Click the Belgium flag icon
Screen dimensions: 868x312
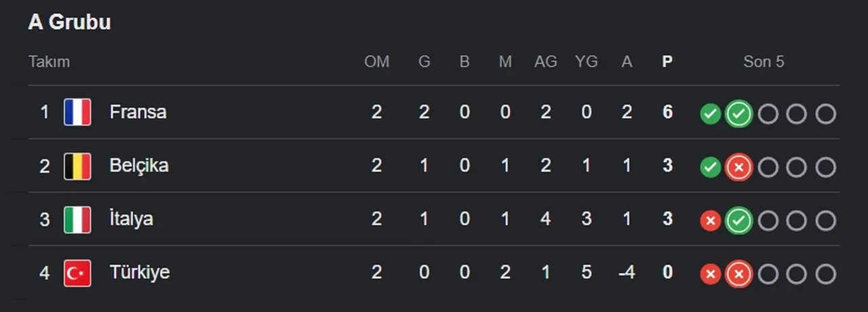[x=77, y=166]
